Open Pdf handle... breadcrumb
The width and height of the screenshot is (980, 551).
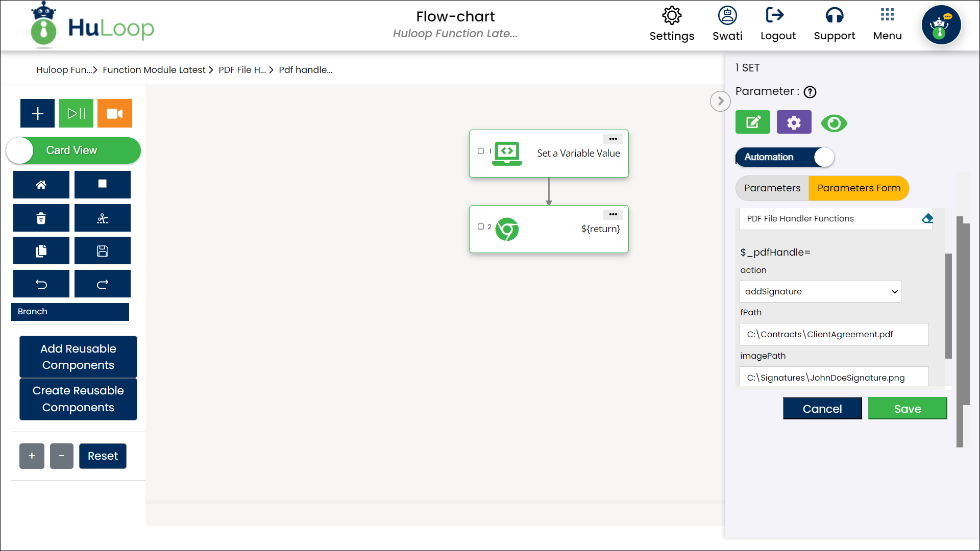[306, 70]
